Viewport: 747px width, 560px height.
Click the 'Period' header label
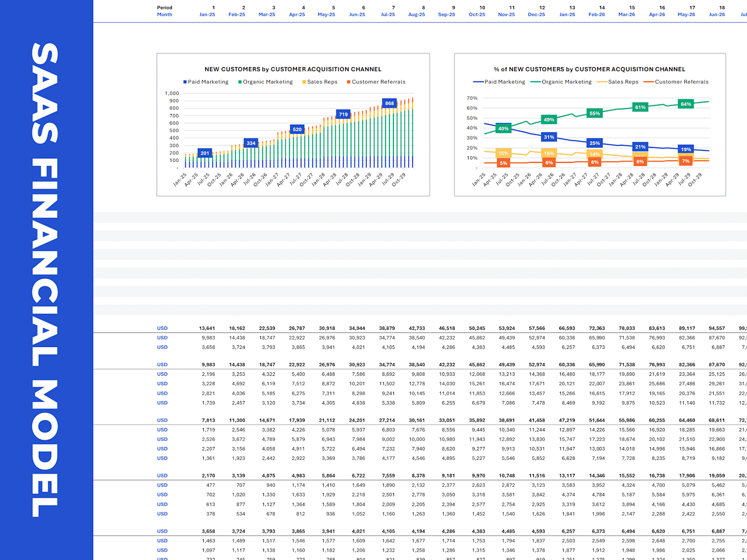click(x=164, y=8)
